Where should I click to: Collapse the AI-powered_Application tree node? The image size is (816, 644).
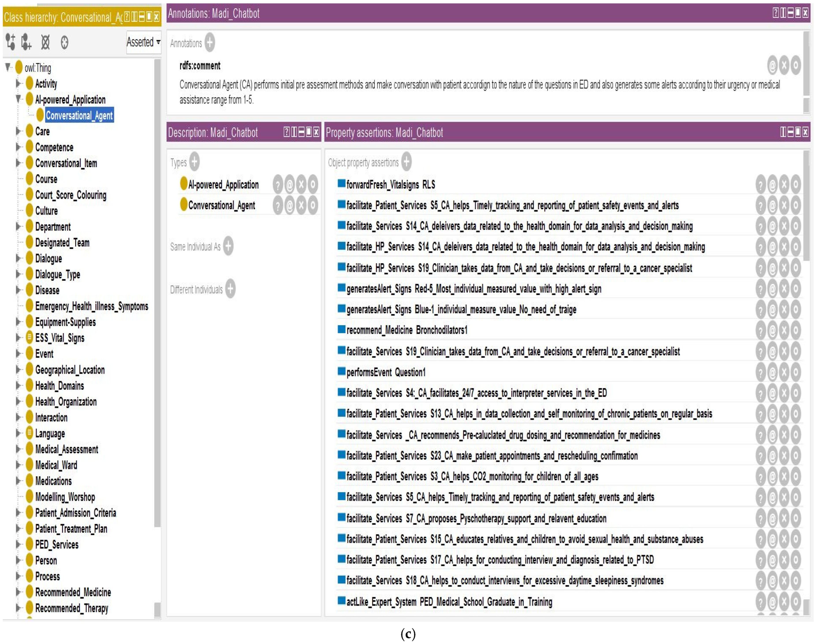[x=18, y=99]
